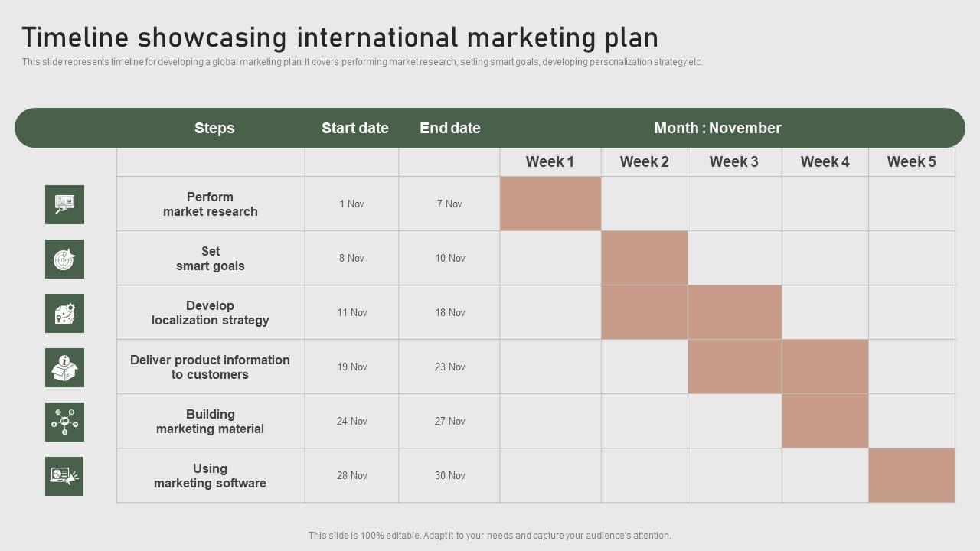This screenshot has width=980, height=551.
Task: Click the marketing material network icon
Action: point(64,422)
